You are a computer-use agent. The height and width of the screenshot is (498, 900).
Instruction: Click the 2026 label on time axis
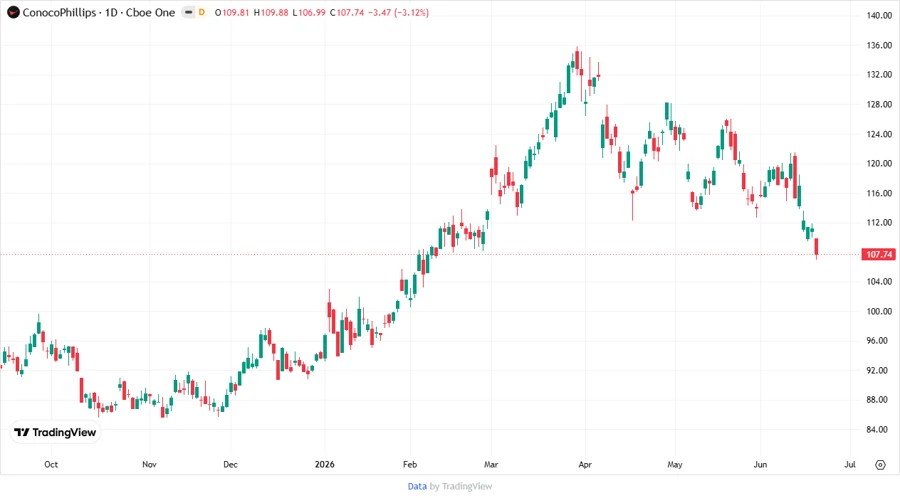[x=324, y=465]
